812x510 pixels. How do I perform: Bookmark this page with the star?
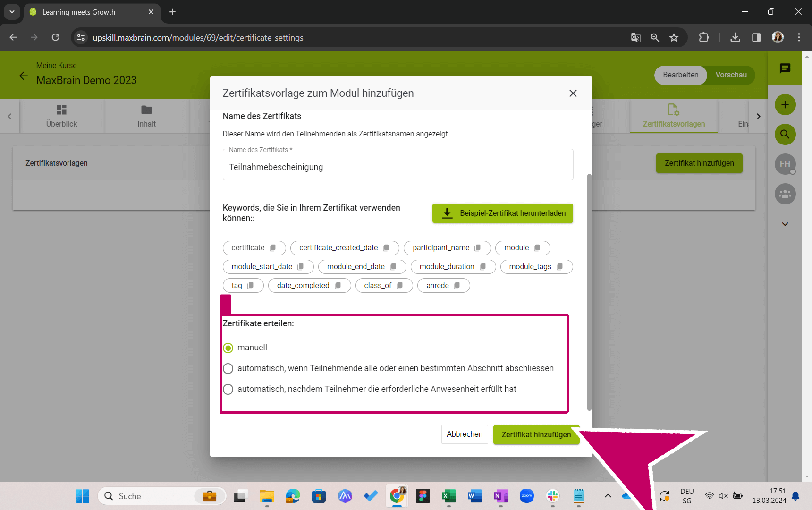click(x=674, y=38)
